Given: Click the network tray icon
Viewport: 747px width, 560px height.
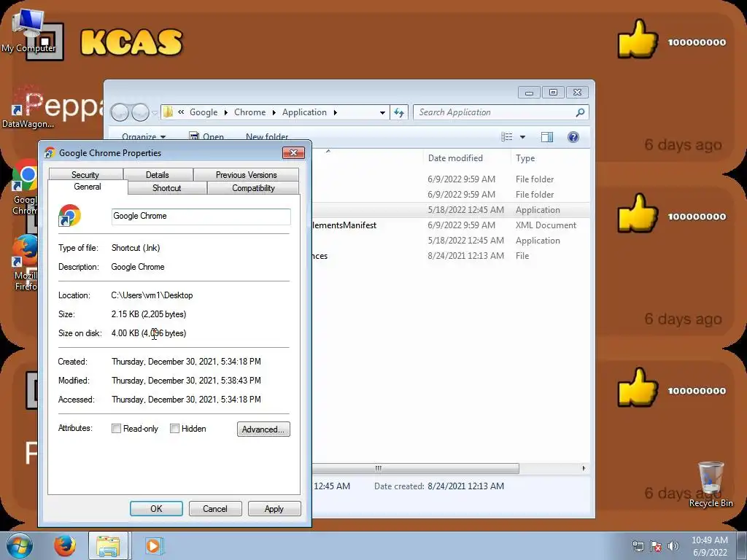Looking at the screenshot, I should [x=638, y=546].
